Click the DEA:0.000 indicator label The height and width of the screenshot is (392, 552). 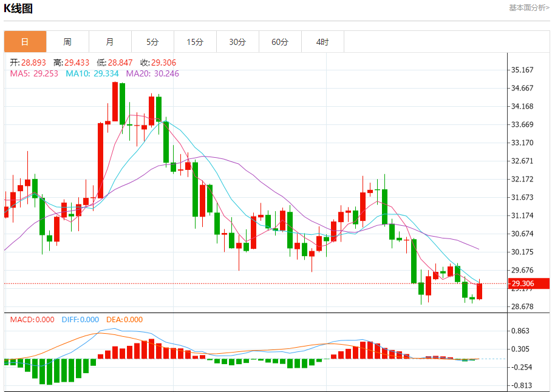[x=124, y=320]
